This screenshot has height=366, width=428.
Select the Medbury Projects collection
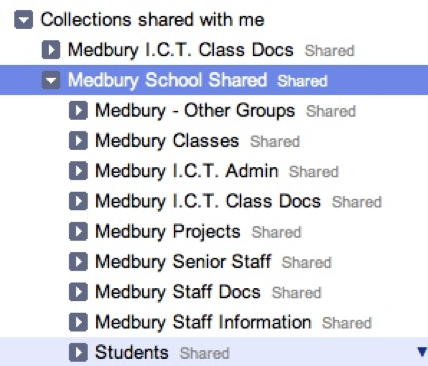[168, 232]
